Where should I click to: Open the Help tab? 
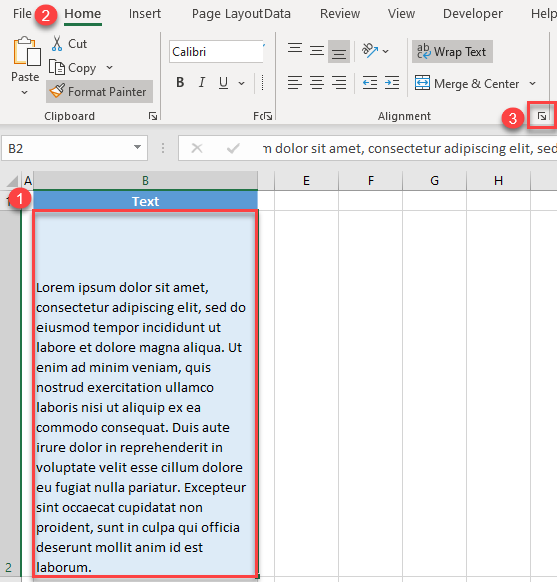click(x=544, y=14)
